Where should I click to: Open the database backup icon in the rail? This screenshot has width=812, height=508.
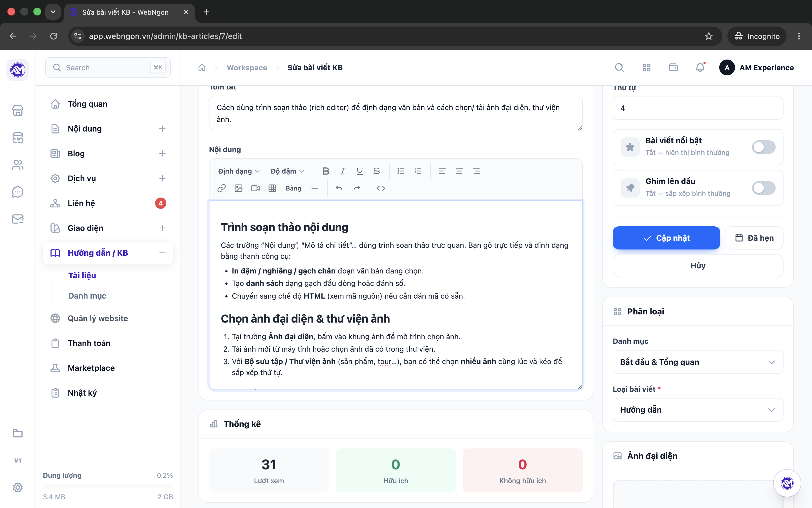[x=18, y=138]
